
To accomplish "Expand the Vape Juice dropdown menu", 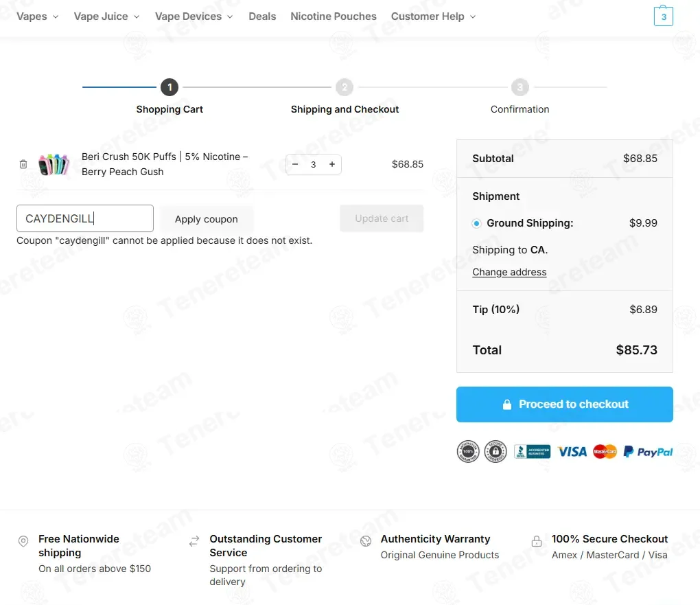I will (106, 16).
